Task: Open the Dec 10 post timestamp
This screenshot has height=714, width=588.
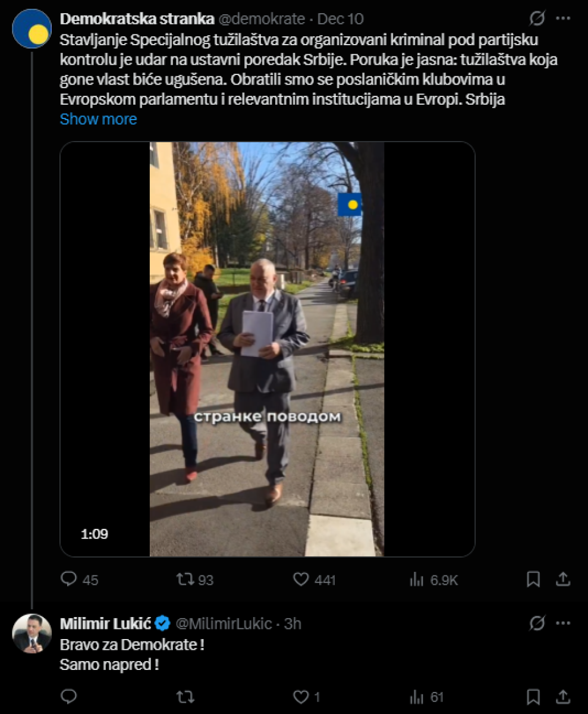Action: pyautogui.click(x=340, y=19)
